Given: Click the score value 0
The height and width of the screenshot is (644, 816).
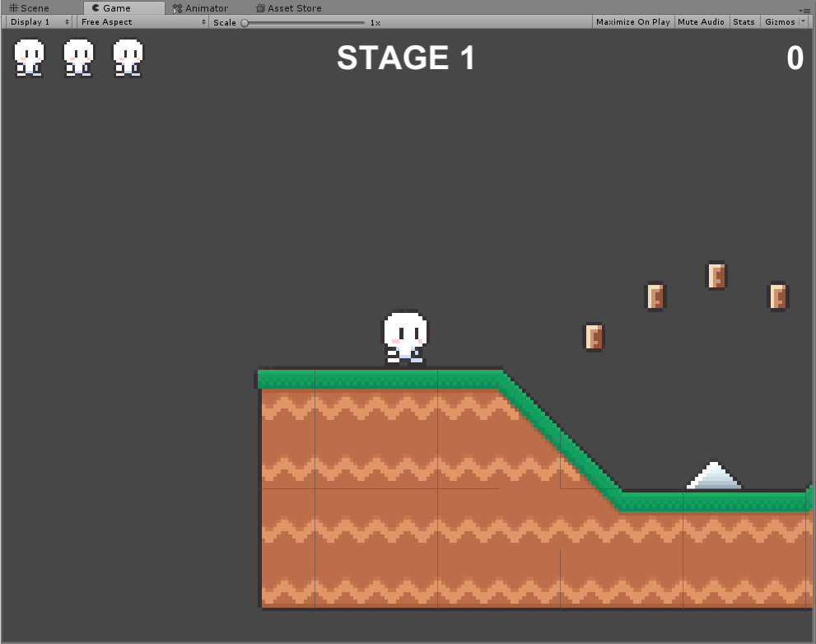Looking at the screenshot, I should (x=795, y=58).
